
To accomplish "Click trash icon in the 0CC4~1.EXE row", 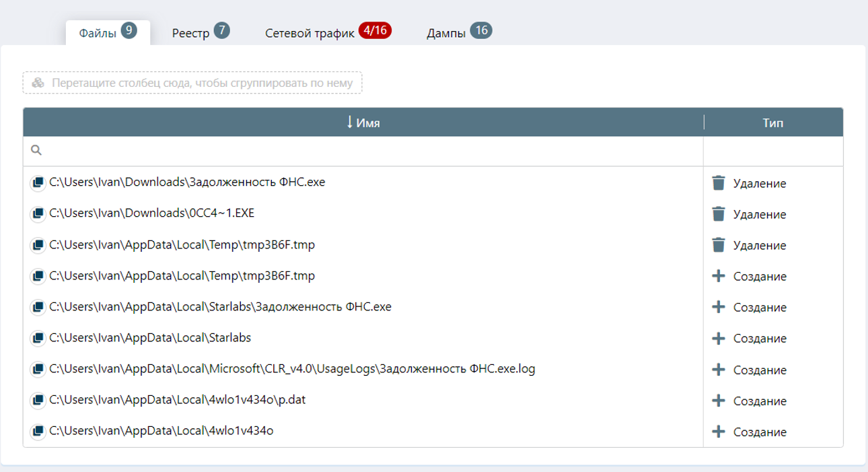I will (719, 214).
